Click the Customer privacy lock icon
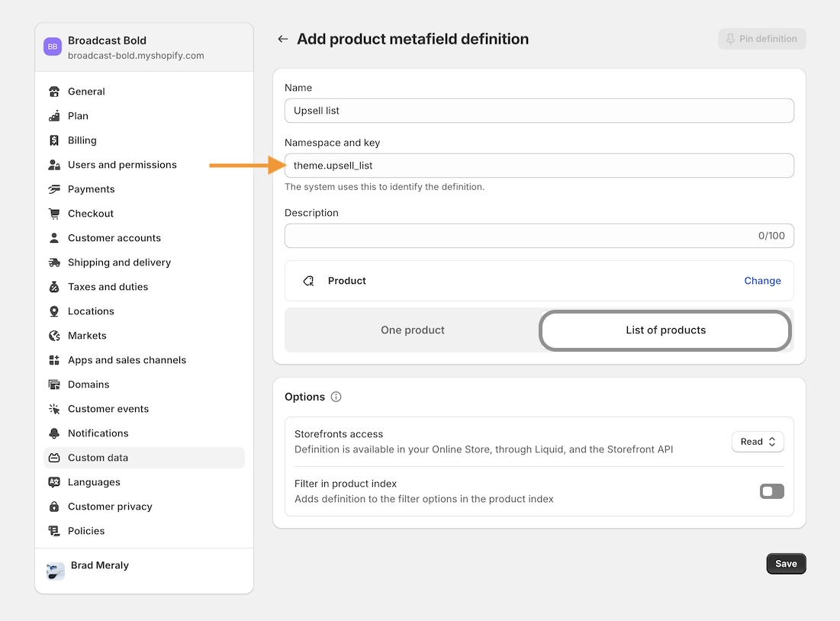 point(54,507)
